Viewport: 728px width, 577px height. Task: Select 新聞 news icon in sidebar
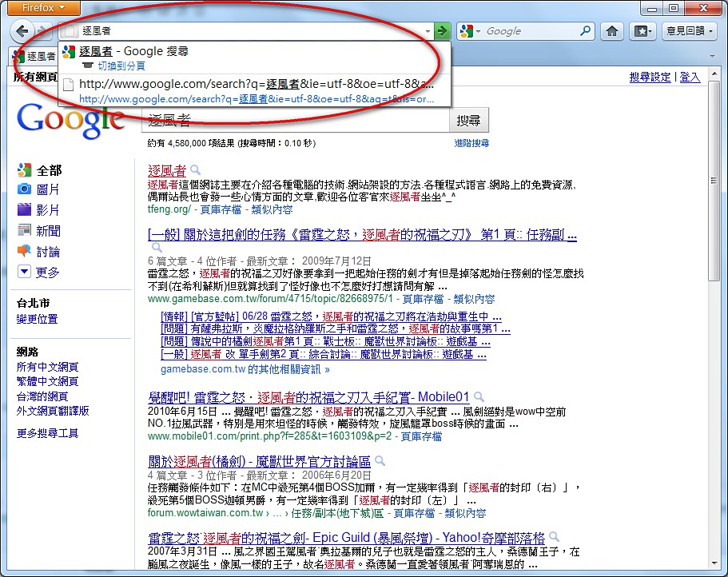point(24,230)
